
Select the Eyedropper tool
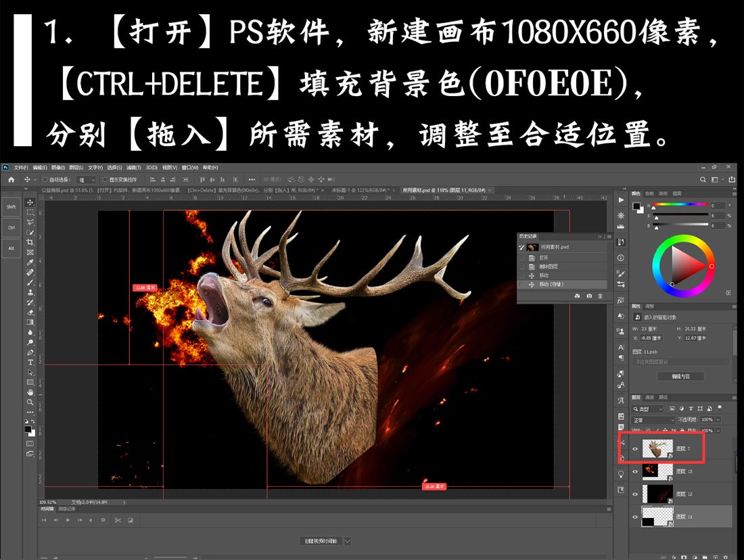(30, 262)
